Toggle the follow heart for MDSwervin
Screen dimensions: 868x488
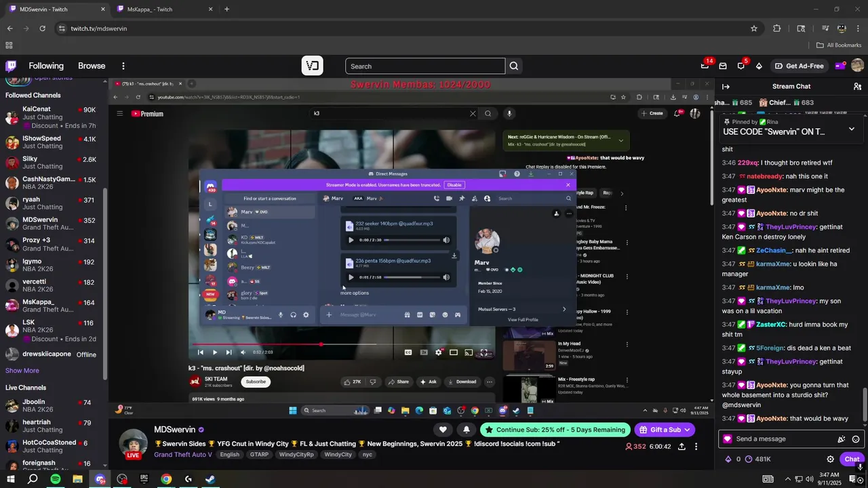click(x=443, y=430)
